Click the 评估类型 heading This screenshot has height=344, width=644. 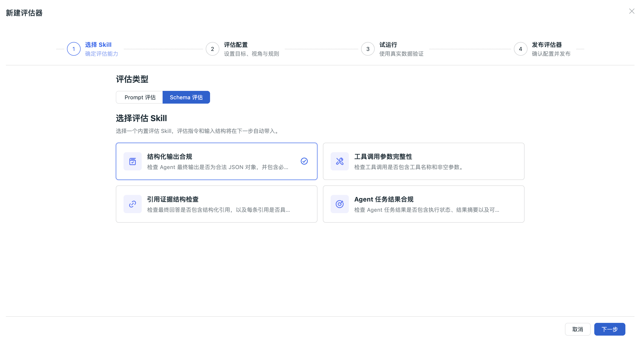tap(132, 79)
